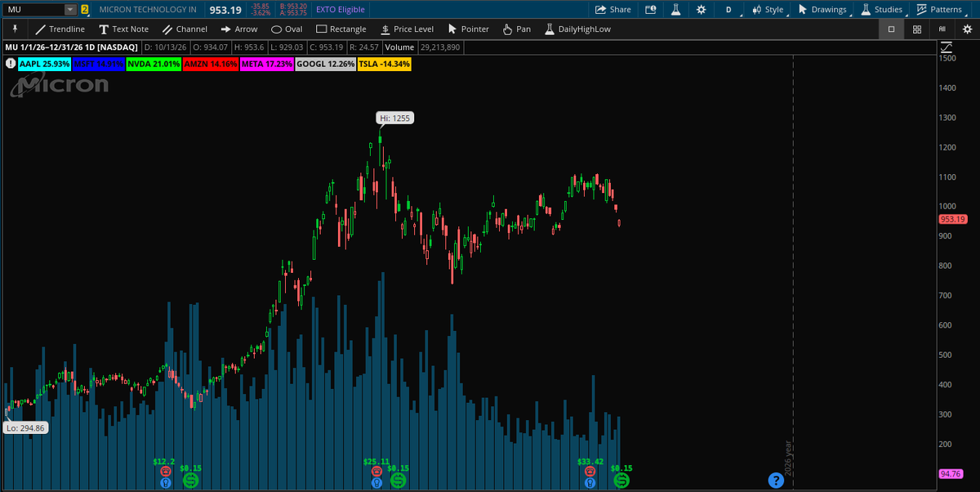Screen dimensions: 980x492
Task: Open drawing toolbar settings gear
Action: pos(967,29)
